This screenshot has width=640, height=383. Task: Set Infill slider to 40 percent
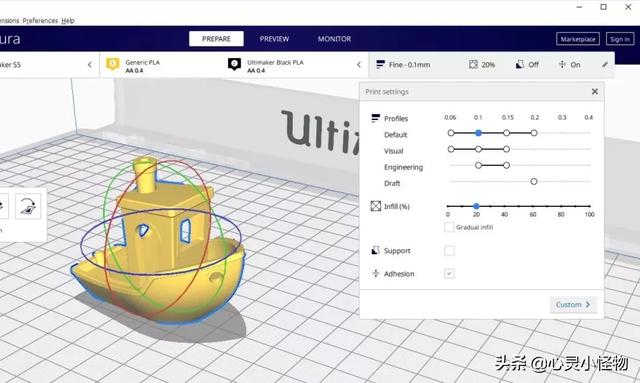coord(504,206)
